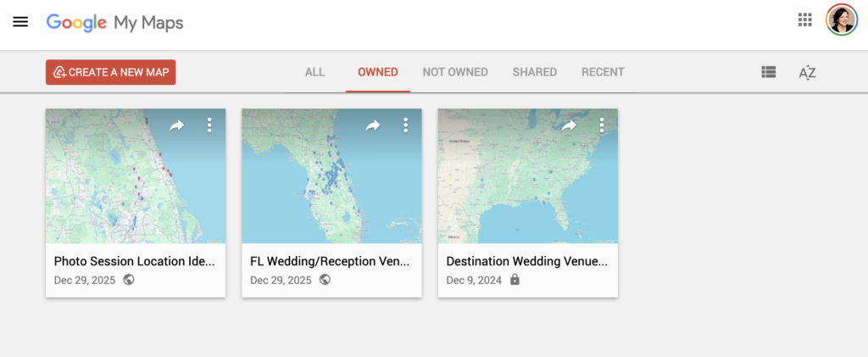Open more options for FL Wedding map

tap(405, 126)
